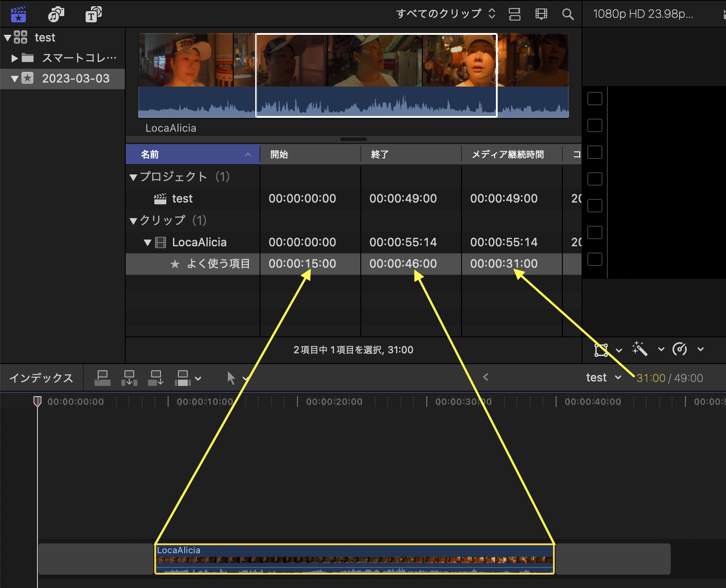
Task: Sort list by 開始 column header
Action: tap(309, 154)
